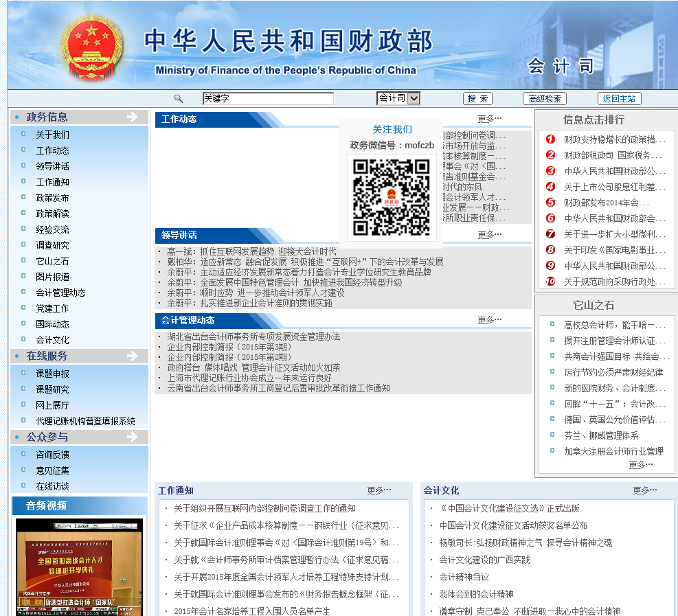Open 国际动态 in left menu
This screenshot has width=678, height=616.
(x=52, y=324)
